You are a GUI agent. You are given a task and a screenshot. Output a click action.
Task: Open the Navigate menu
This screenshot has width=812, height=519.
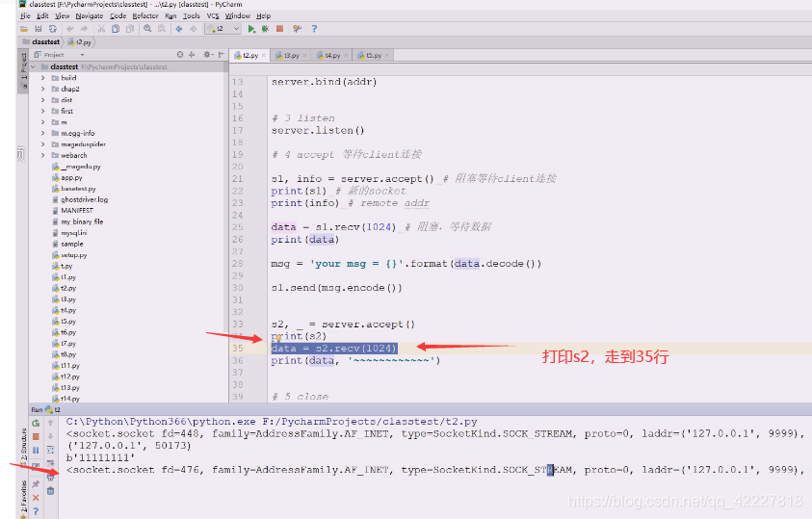(89, 16)
